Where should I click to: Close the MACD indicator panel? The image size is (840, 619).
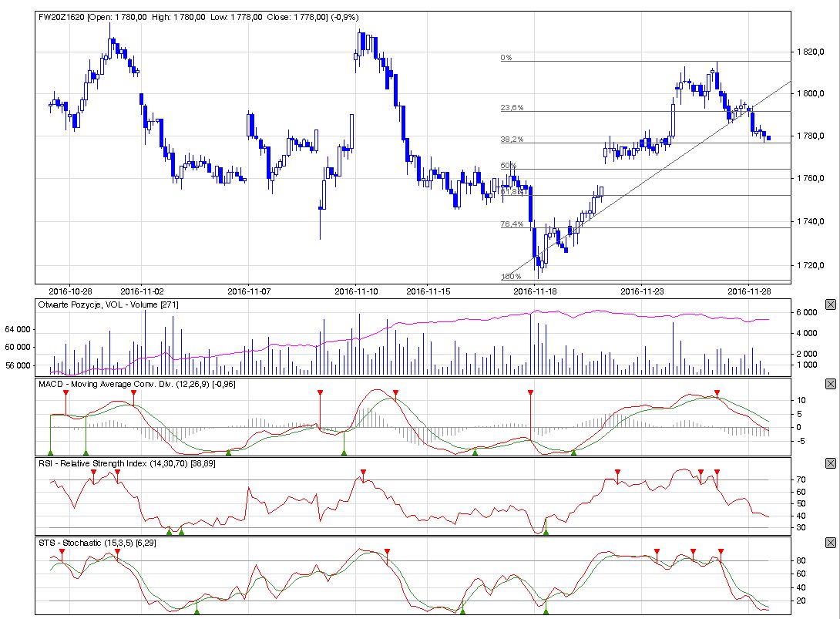(x=830, y=384)
